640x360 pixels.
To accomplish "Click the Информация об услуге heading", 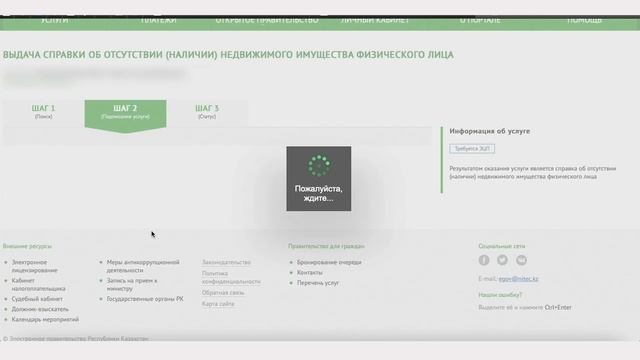I will pyautogui.click(x=490, y=131).
